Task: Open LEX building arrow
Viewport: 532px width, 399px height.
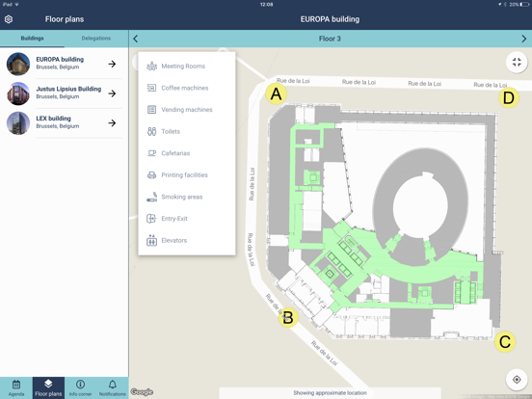Action: pos(112,122)
